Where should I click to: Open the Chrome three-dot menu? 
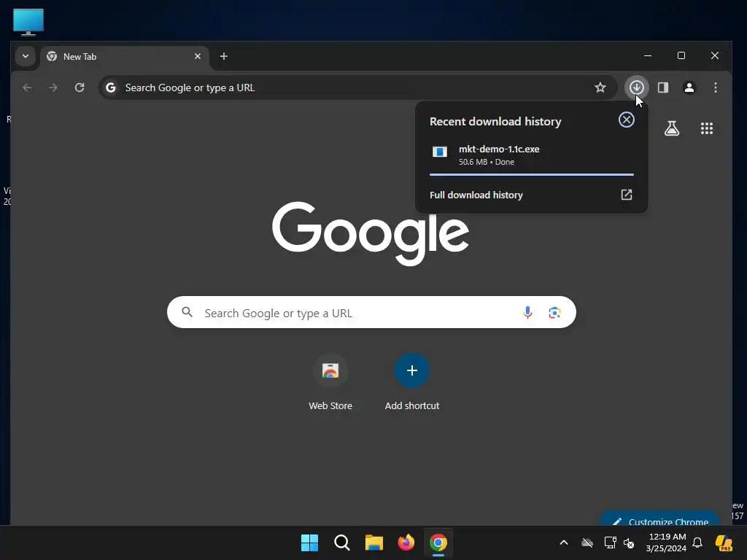(x=716, y=87)
